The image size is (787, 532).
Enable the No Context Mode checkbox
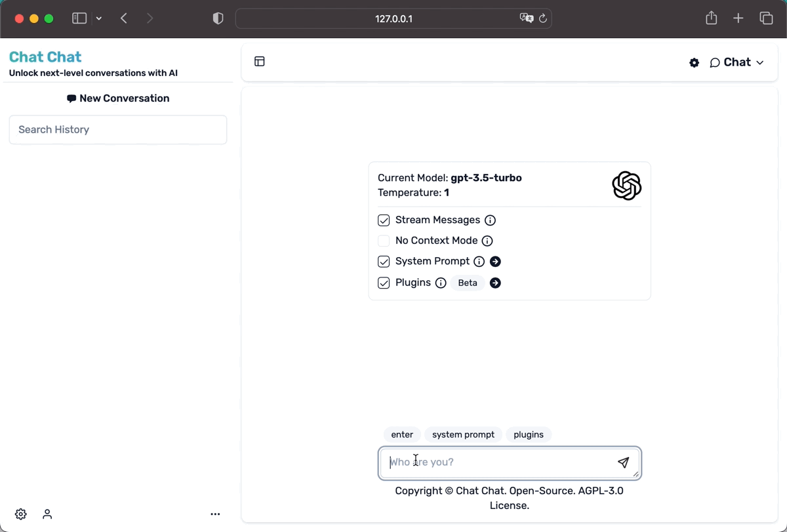point(384,241)
